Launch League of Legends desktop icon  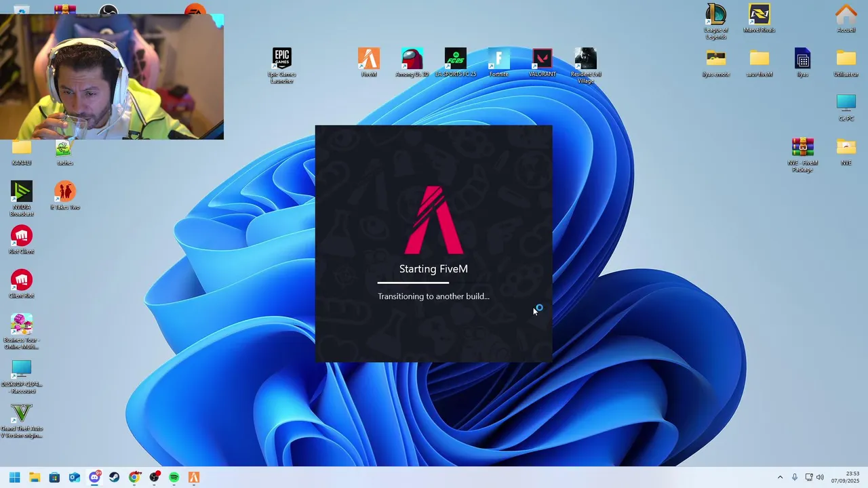pos(716,21)
